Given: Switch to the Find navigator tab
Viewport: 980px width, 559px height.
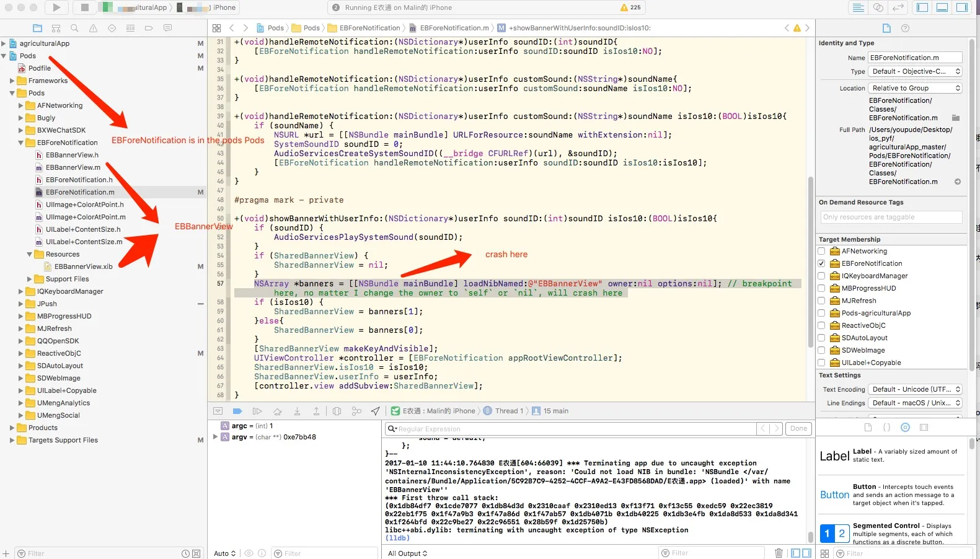Looking at the screenshot, I should click(x=74, y=28).
